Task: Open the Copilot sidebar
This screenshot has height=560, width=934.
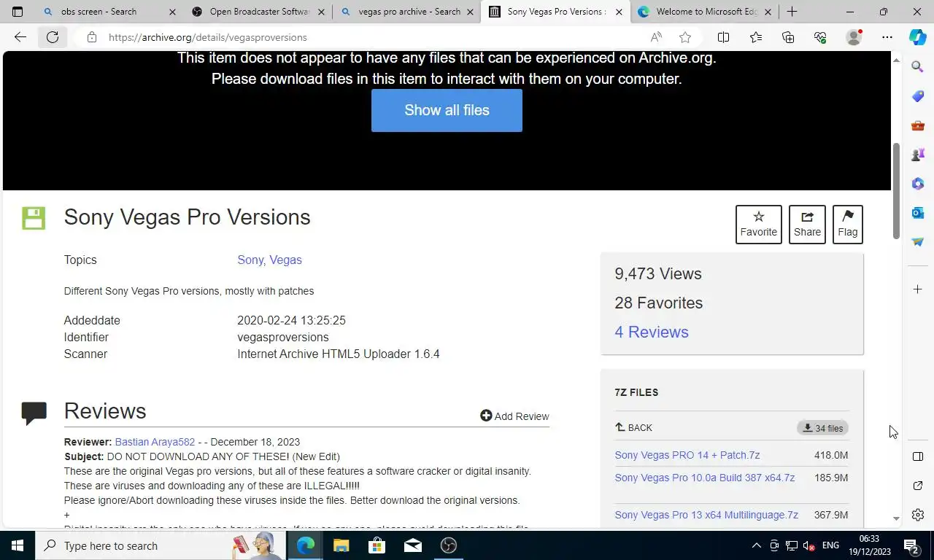Action: [918, 37]
